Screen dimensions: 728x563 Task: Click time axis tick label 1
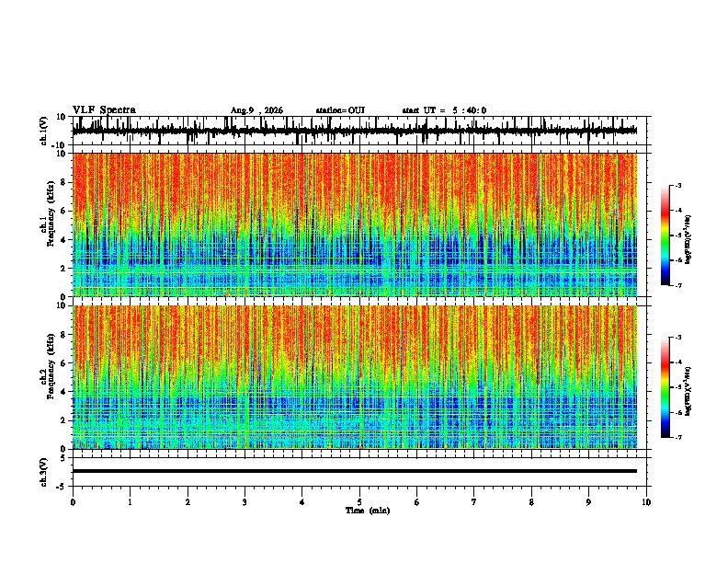(130, 502)
